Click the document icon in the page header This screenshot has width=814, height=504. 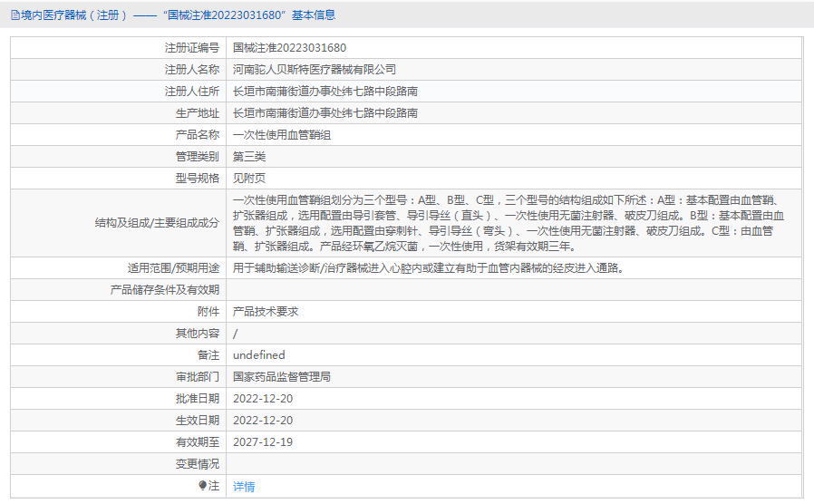point(15,15)
